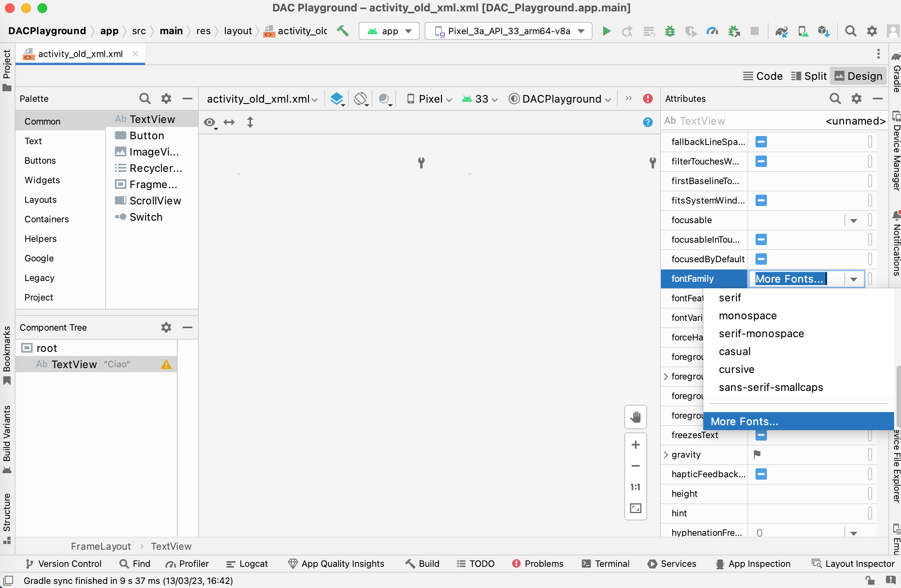This screenshot has width=901, height=588.
Task: Toggle focusableInTouchMode attribute off
Action: click(x=762, y=239)
